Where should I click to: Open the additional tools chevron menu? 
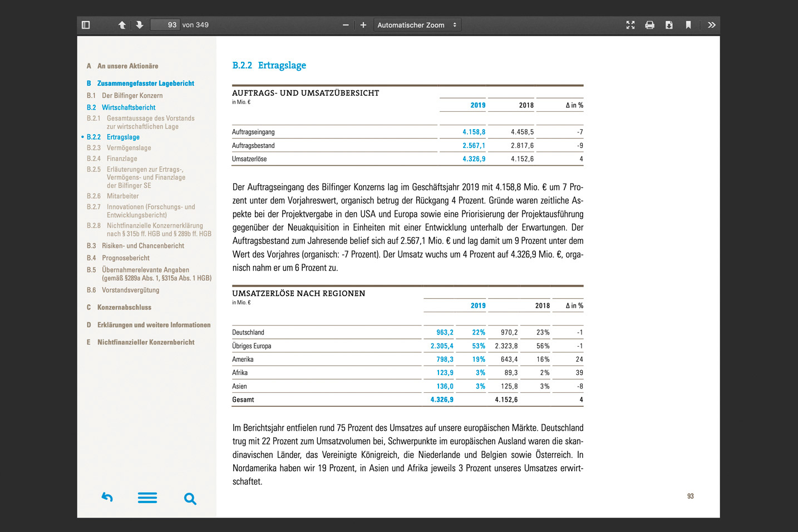711,25
